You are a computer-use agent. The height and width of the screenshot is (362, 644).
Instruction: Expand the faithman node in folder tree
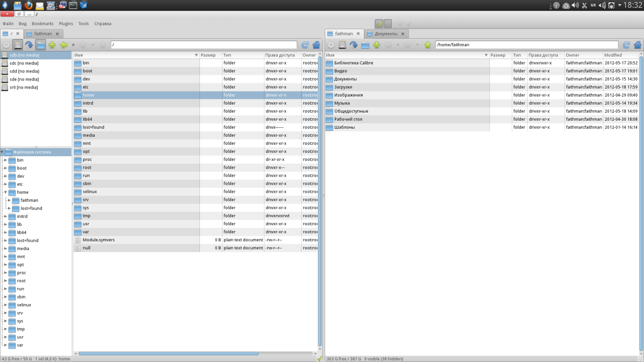tap(9, 200)
